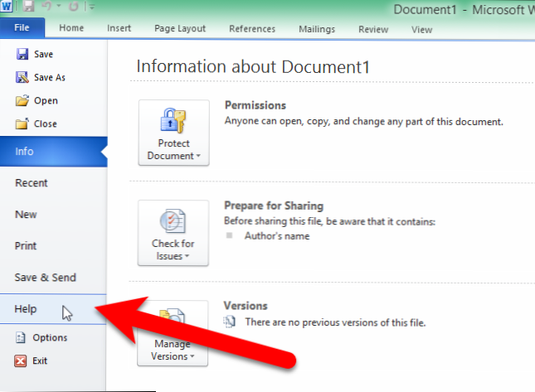Open the Print page
Viewport: 535px width, 392px height.
point(53,246)
